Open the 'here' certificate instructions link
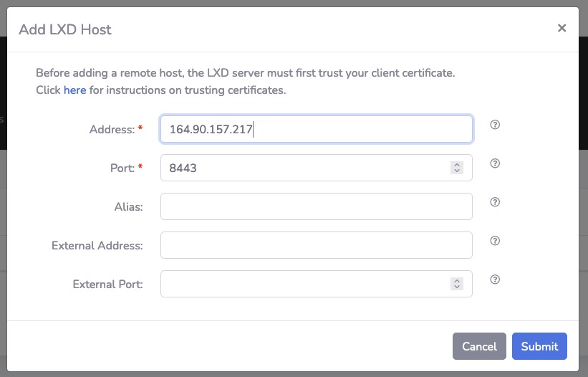 [74, 90]
